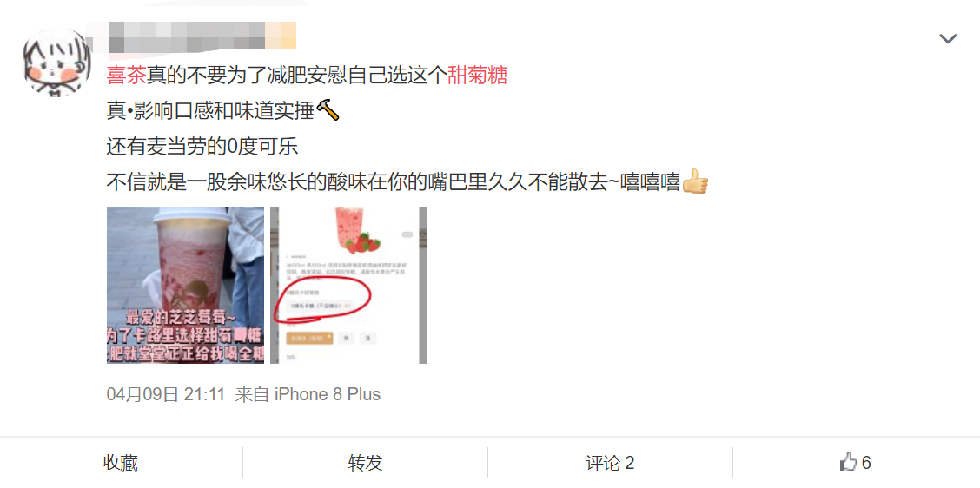Image resolution: width=980 pixels, height=488 pixels.
Task: Repost using the 转发 button
Action: [366, 463]
